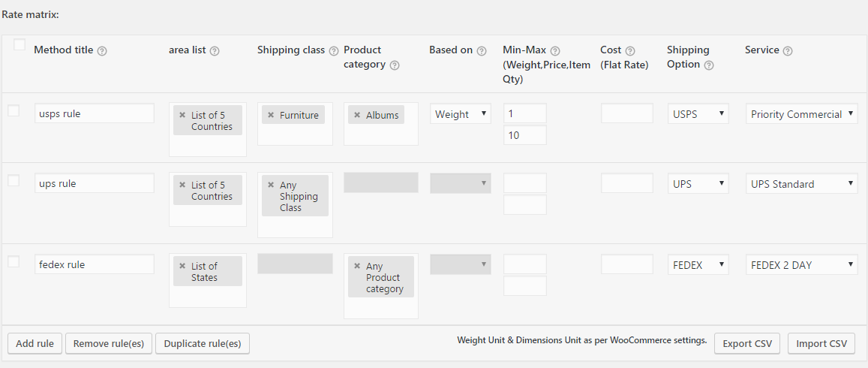Click help icon next to Product category
The height and width of the screenshot is (368, 868).
[x=395, y=65]
